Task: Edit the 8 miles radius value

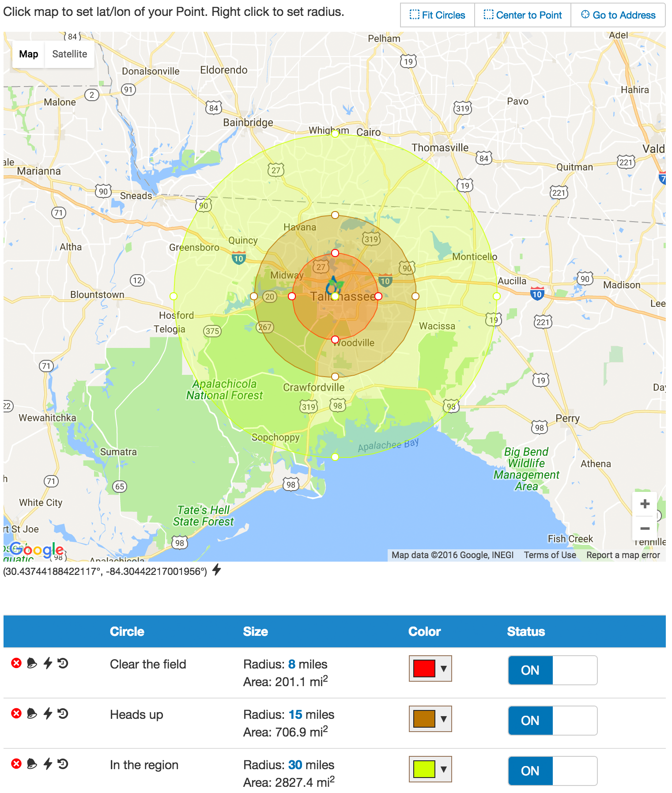Action: [292, 664]
